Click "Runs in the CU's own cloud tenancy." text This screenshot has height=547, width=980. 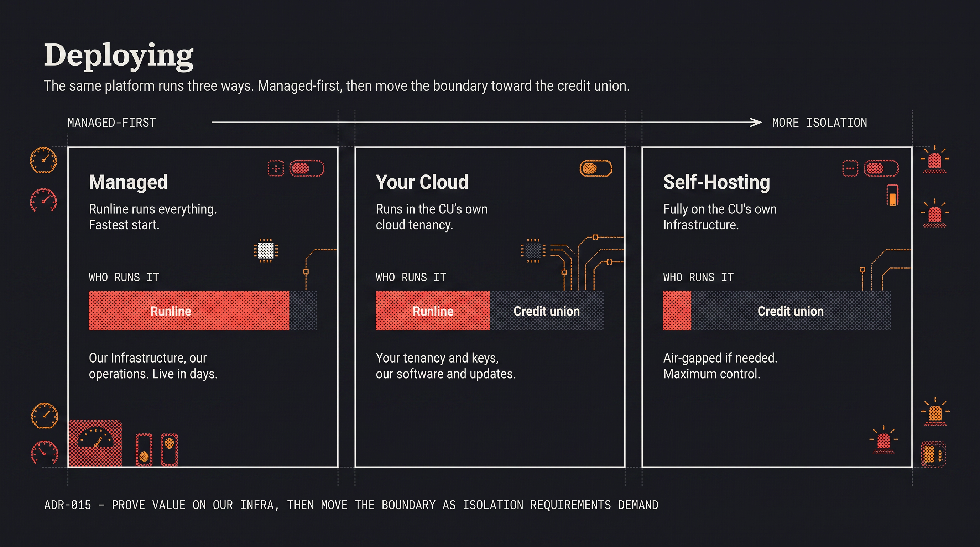pyautogui.click(x=432, y=217)
